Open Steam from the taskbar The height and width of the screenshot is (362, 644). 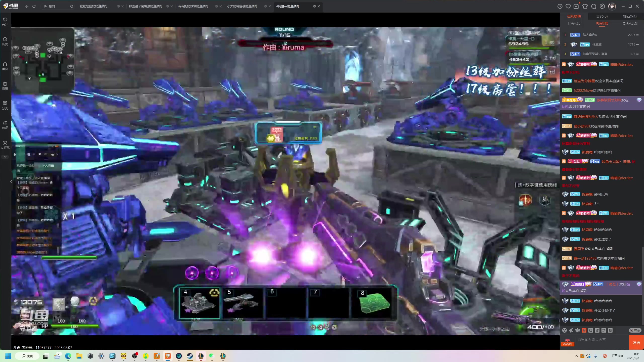190,356
